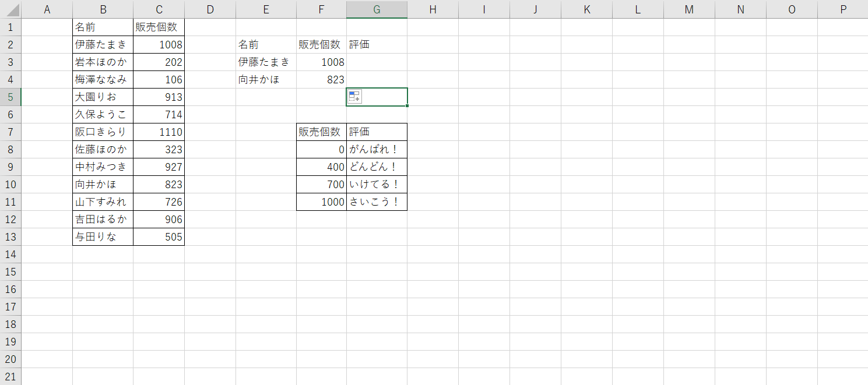Click the sales value 1110
This screenshot has height=385, width=868.
[x=159, y=132]
